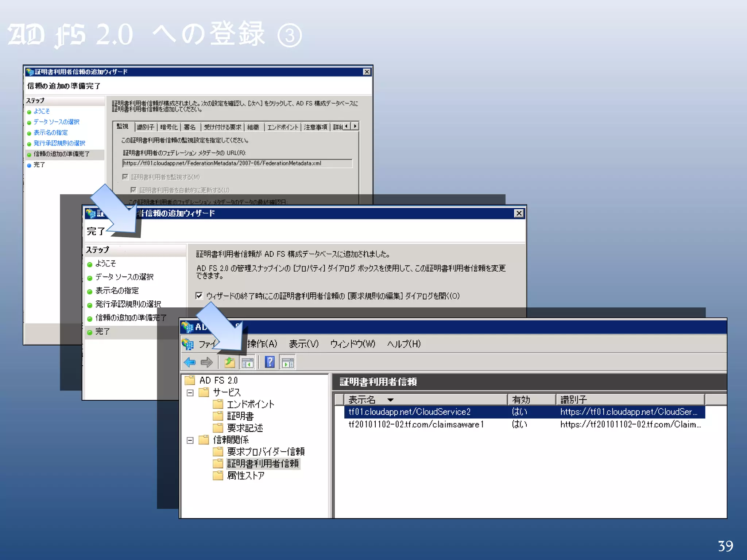This screenshot has height=560, width=747.
Task: Click the blue Back arrow toolbar icon
Action: (190, 362)
